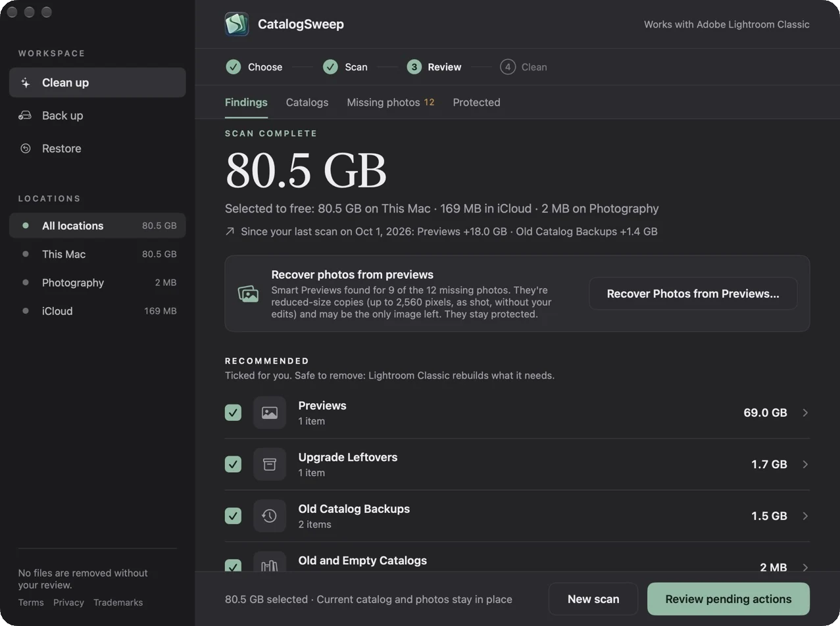Click the green dot beside All locations
The image size is (840, 626).
(26, 226)
